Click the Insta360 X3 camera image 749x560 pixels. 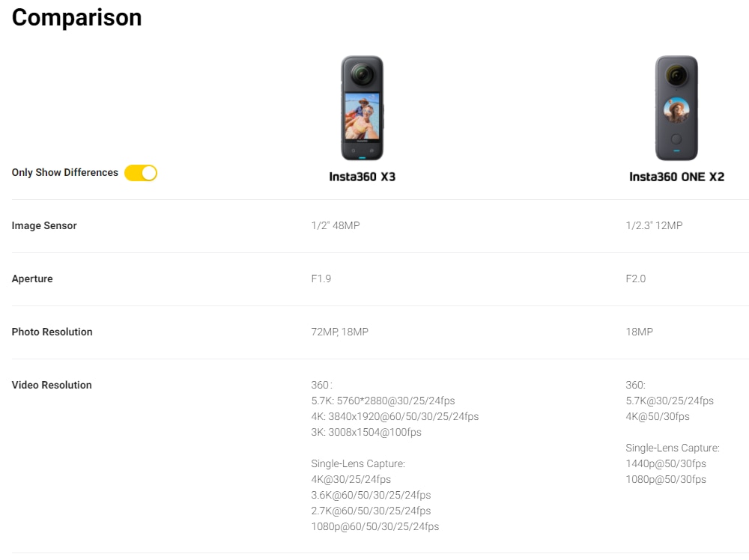(362, 108)
